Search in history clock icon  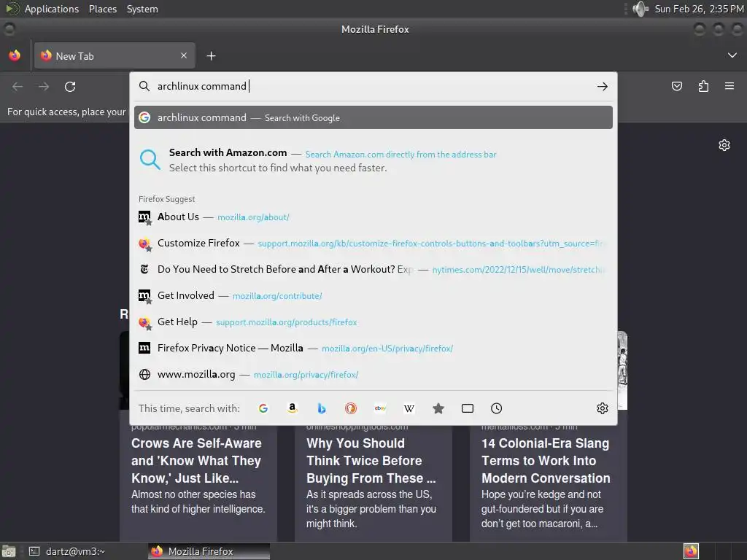coord(496,408)
